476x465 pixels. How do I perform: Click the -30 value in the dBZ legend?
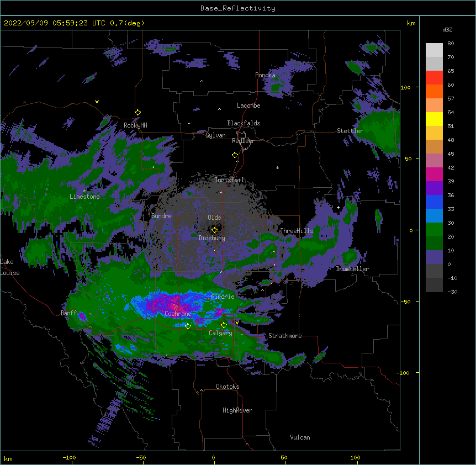click(452, 292)
